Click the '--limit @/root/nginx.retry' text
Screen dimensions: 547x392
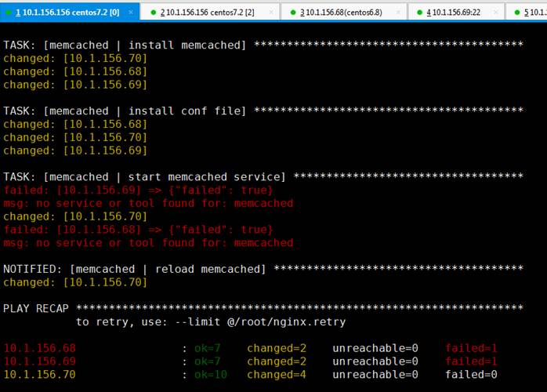click(260, 321)
